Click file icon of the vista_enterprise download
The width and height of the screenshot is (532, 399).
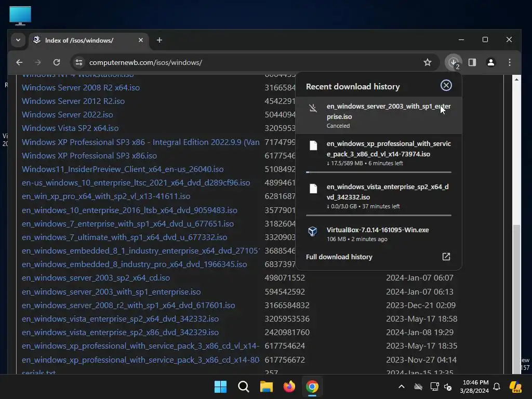point(313,189)
